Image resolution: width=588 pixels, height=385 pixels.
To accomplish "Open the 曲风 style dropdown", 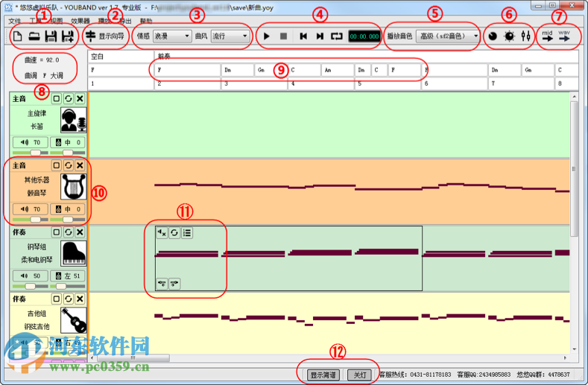I will 230,36.
